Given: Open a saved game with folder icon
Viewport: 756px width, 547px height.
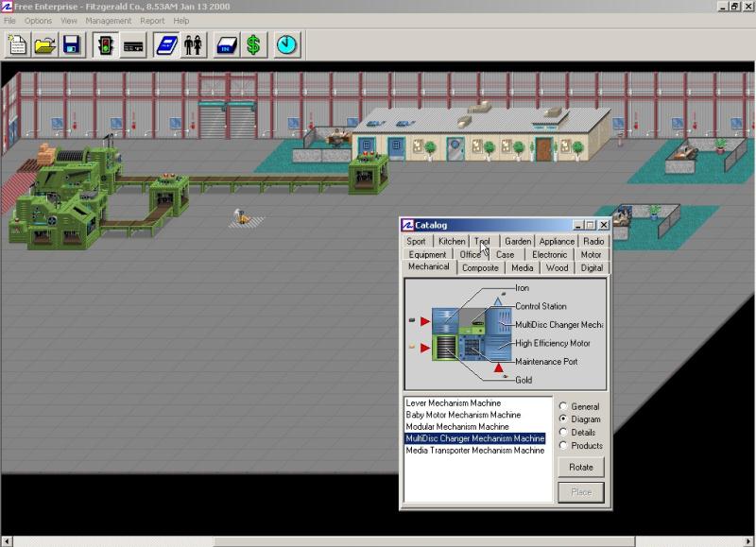Looking at the screenshot, I should [44, 44].
